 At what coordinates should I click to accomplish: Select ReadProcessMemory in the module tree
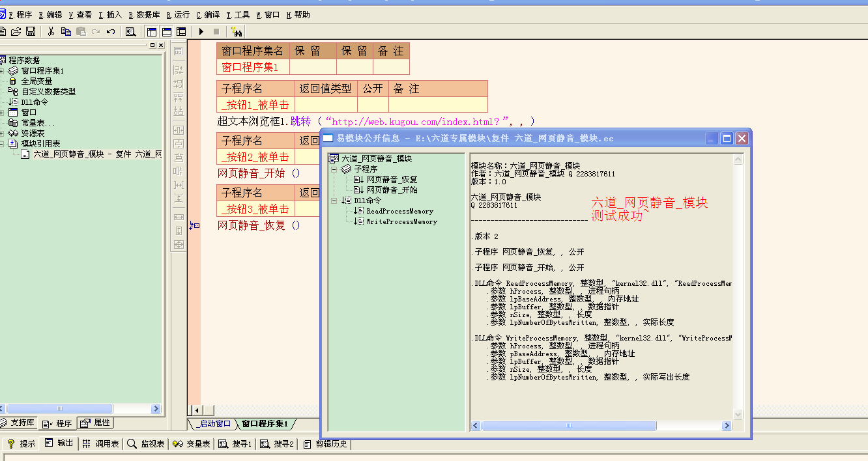point(399,211)
